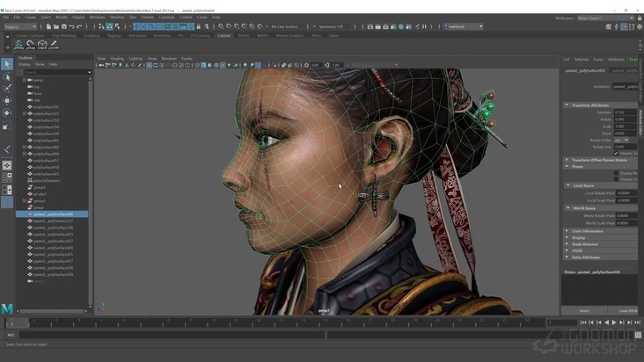This screenshot has width=644, height=362.
Task: Click the HumanIK character controls icon
Action: click(616, 26)
